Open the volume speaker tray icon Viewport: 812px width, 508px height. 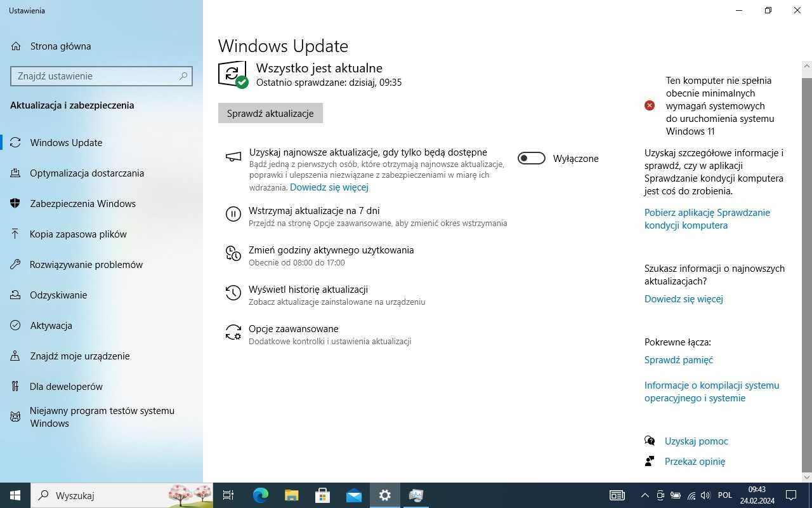pos(706,495)
